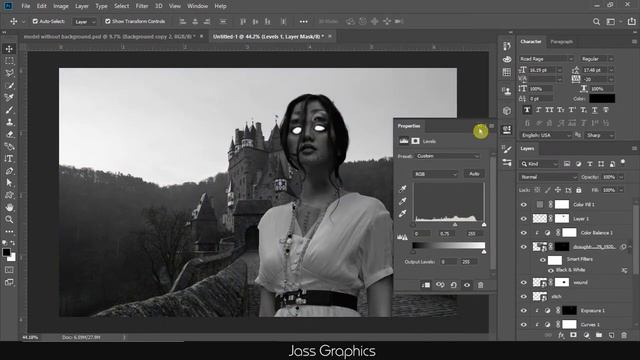This screenshot has height=360, width=640.
Task: Select the Brush tool
Action: point(9,110)
